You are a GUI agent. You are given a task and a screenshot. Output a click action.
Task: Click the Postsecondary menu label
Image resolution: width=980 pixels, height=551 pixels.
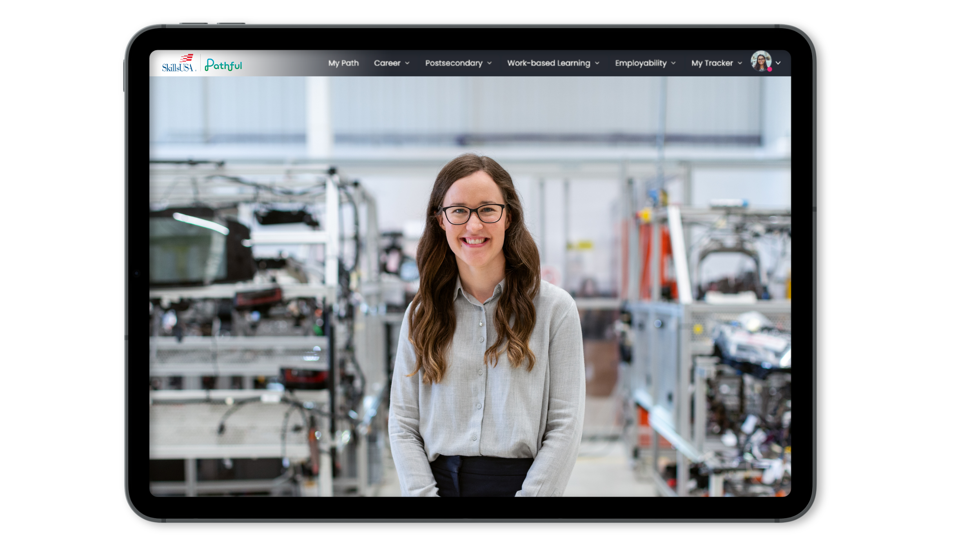tap(454, 63)
